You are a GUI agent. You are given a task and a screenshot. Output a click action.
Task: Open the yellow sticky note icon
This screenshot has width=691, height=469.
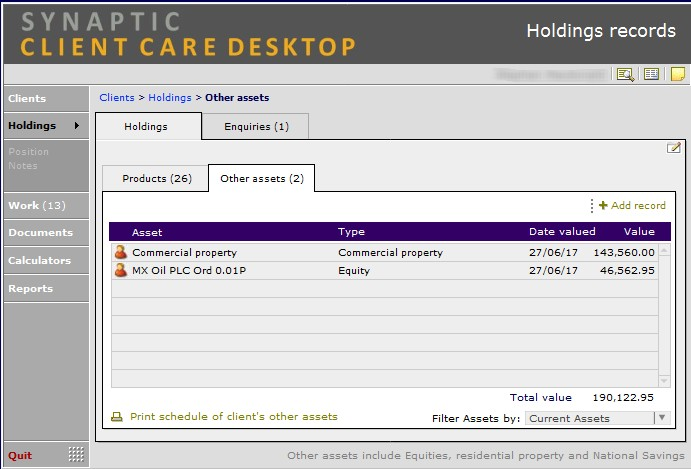[677, 74]
